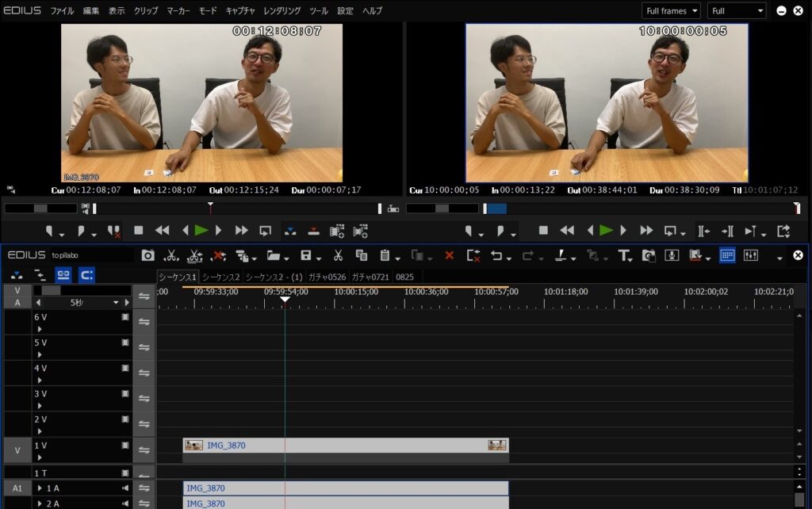Toggle sync lock on track 3 V

click(144, 399)
